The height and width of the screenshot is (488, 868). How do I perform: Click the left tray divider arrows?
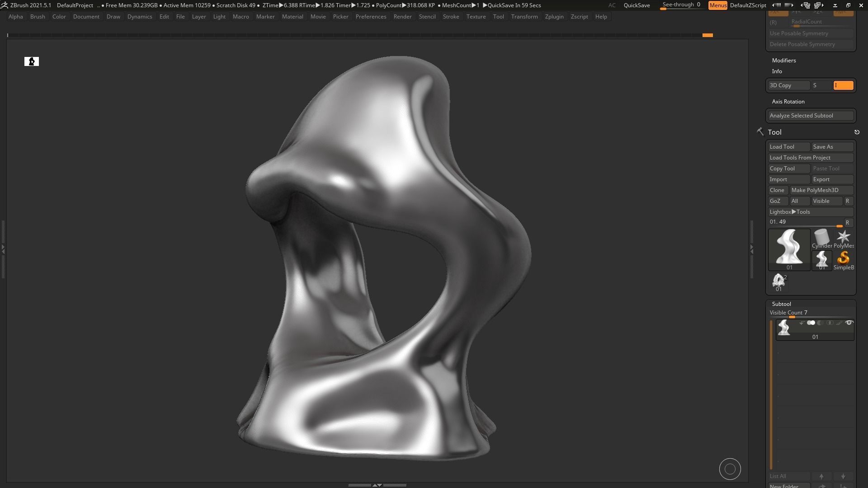point(3,249)
